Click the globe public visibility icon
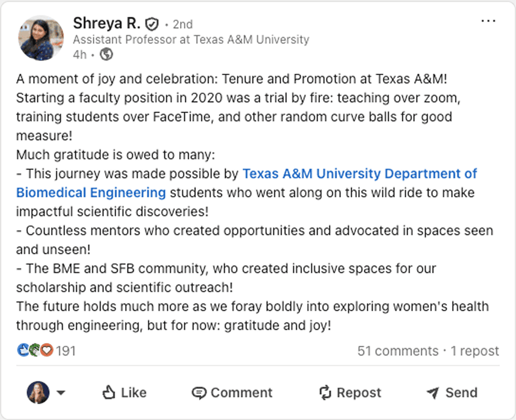516x420 pixels. pos(106,54)
